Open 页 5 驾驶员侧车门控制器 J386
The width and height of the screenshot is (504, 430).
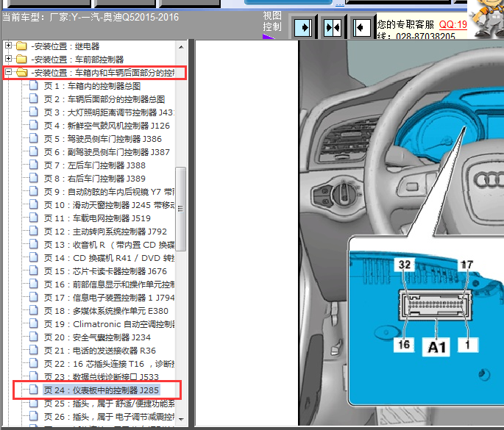coord(103,139)
